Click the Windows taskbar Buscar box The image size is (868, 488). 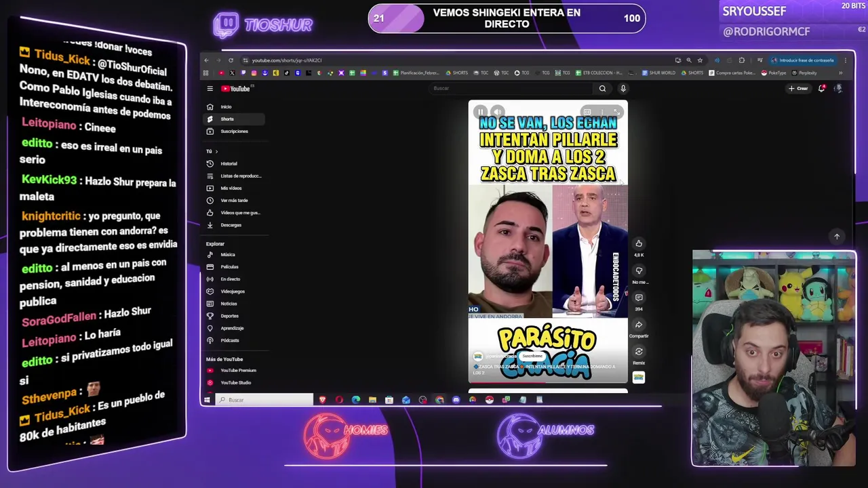point(264,400)
